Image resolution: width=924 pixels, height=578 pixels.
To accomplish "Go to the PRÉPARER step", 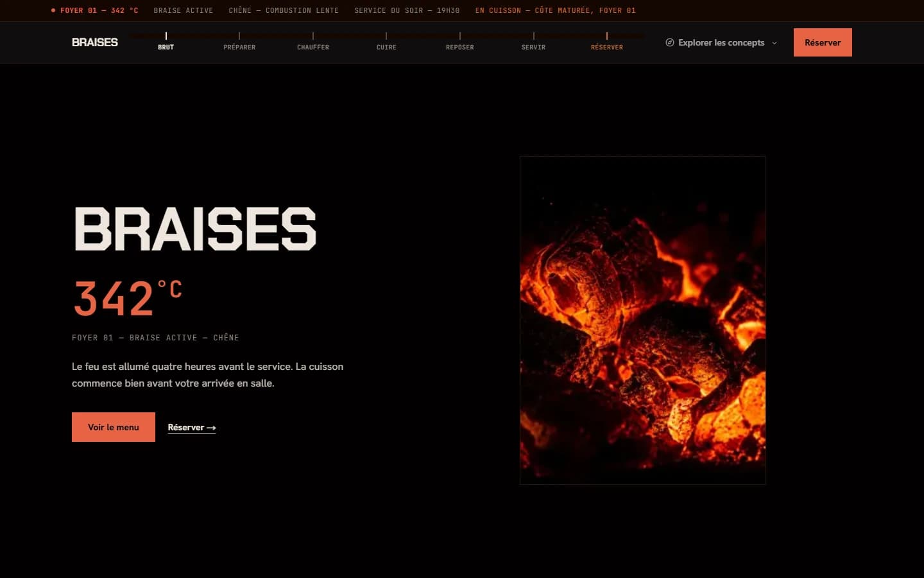I will (239, 42).
